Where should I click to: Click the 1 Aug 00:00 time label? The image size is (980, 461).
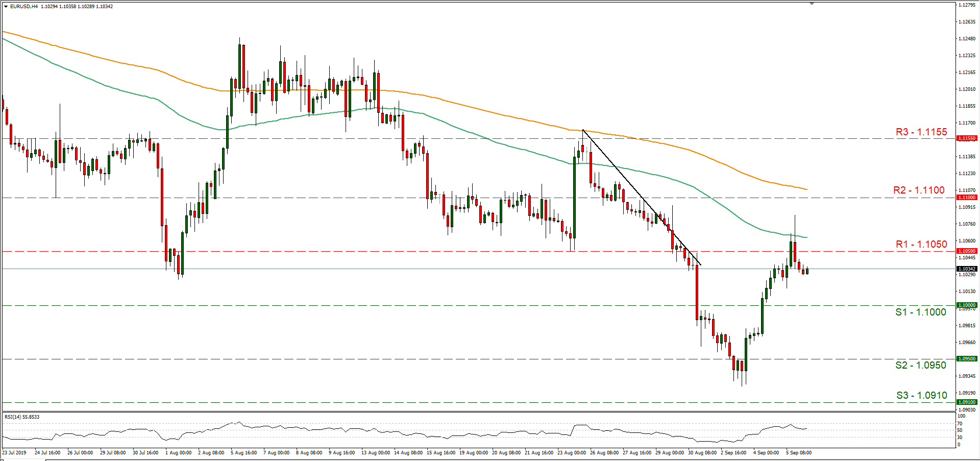[x=179, y=453]
